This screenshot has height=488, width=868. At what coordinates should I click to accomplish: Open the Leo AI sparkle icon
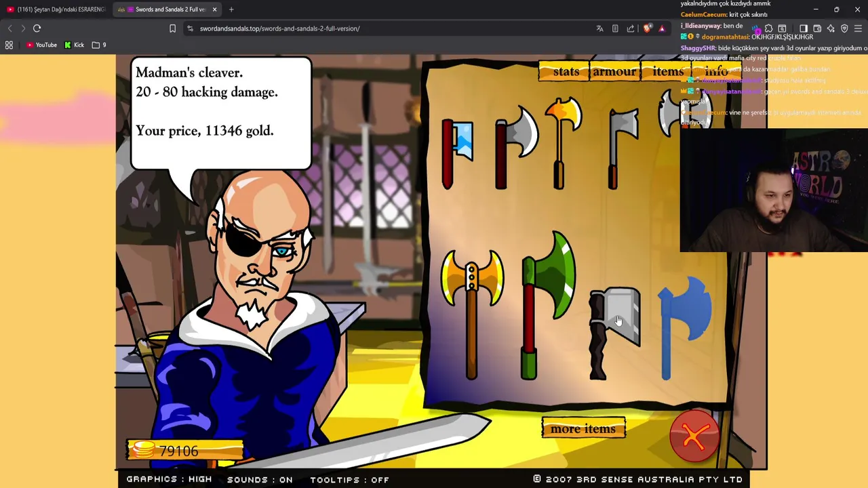(831, 28)
